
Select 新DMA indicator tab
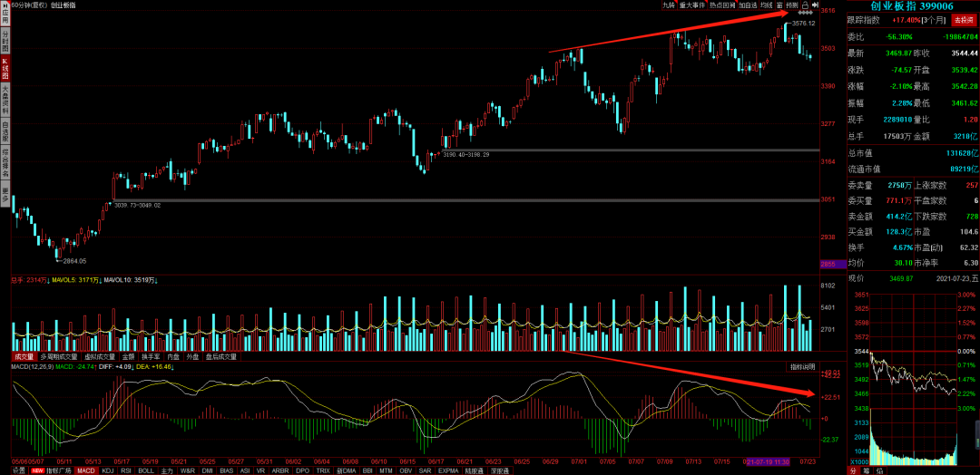point(347,470)
